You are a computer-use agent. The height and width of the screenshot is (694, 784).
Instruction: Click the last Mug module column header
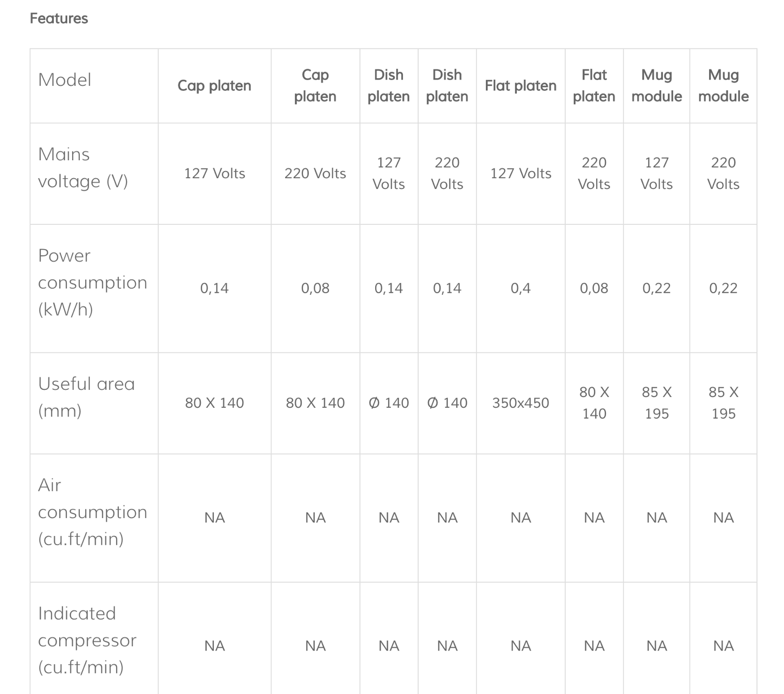[x=723, y=86]
